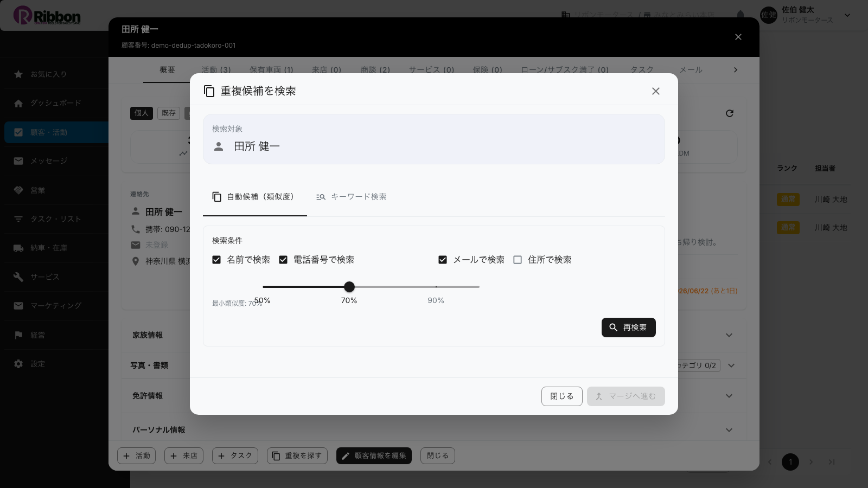Viewport: 868px width, 488px height.
Task: Open 営業 in the sidebar
Action: point(56,190)
